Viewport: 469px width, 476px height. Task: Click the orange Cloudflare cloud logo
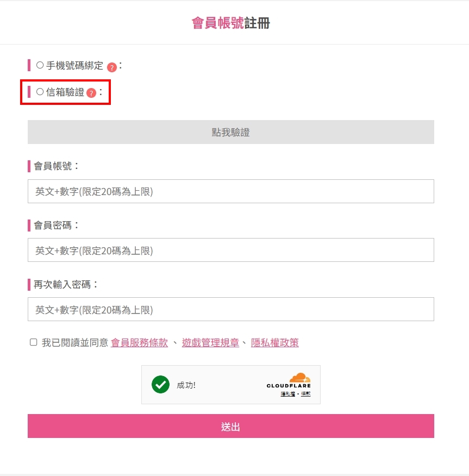click(x=299, y=378)
